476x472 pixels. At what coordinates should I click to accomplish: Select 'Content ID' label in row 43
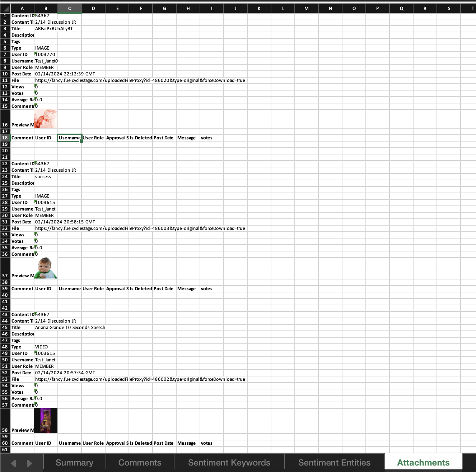[x=22, y=315]
